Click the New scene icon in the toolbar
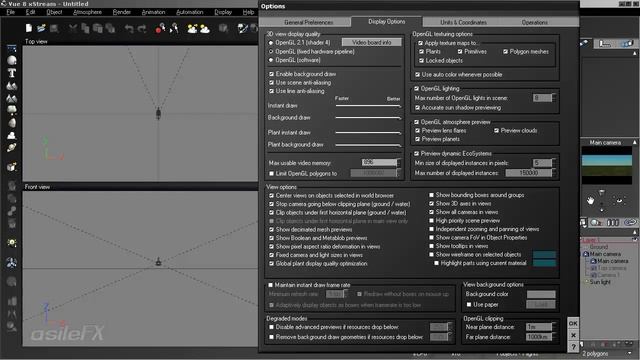This screenshot has height=360, width=640. (28, 28)
